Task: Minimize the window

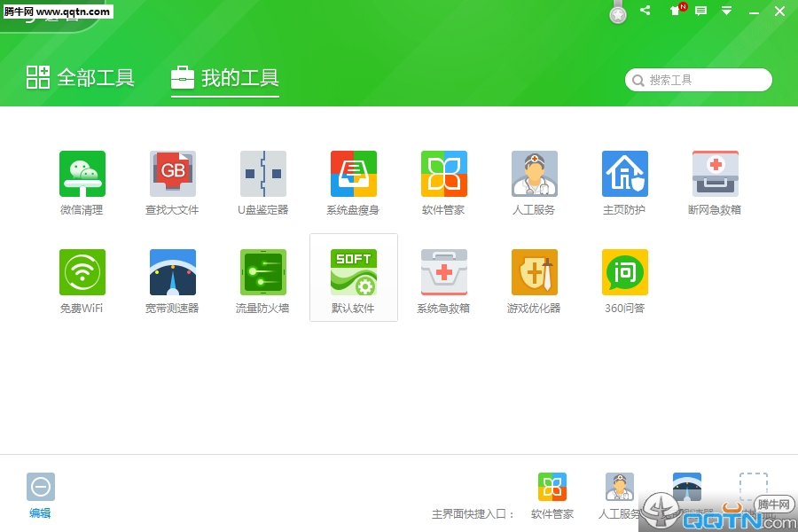Action: click(x=755, y=12)
